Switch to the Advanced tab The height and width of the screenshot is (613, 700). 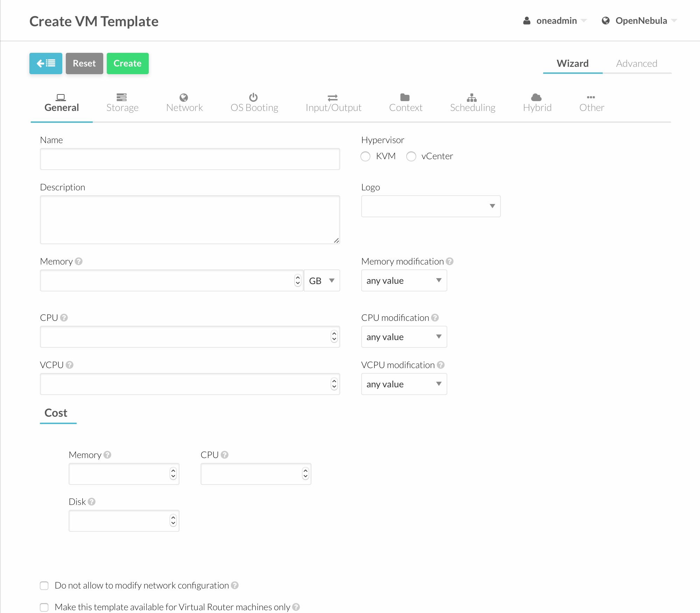coord(636,63)
